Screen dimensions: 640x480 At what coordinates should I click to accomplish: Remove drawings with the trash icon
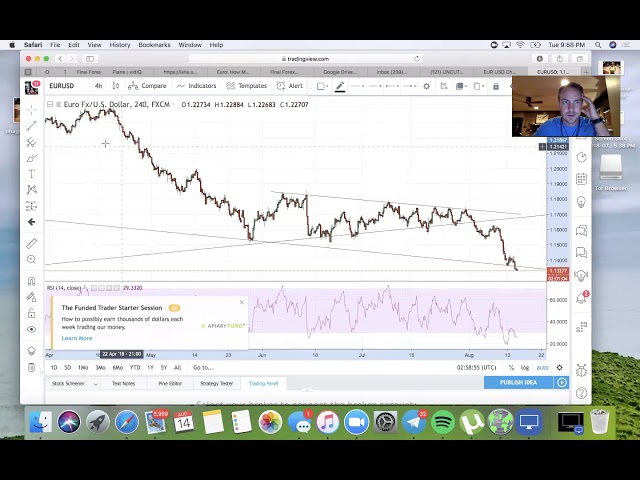pos(32,367)
